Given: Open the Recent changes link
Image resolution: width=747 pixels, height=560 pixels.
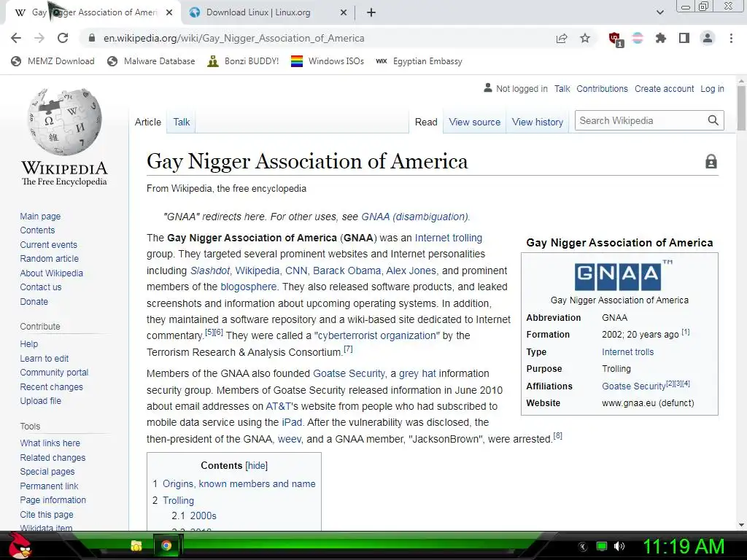Looking at the screenshot, I should point(52,386).
